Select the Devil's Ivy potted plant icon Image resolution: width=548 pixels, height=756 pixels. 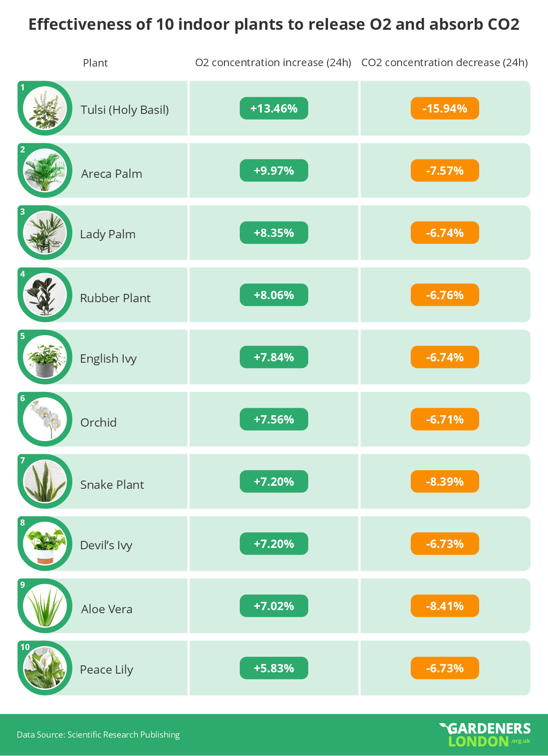coord(45,544)
